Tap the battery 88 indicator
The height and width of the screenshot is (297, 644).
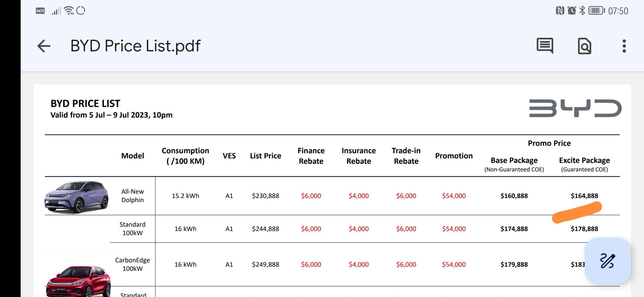click(x=596, y=10)
